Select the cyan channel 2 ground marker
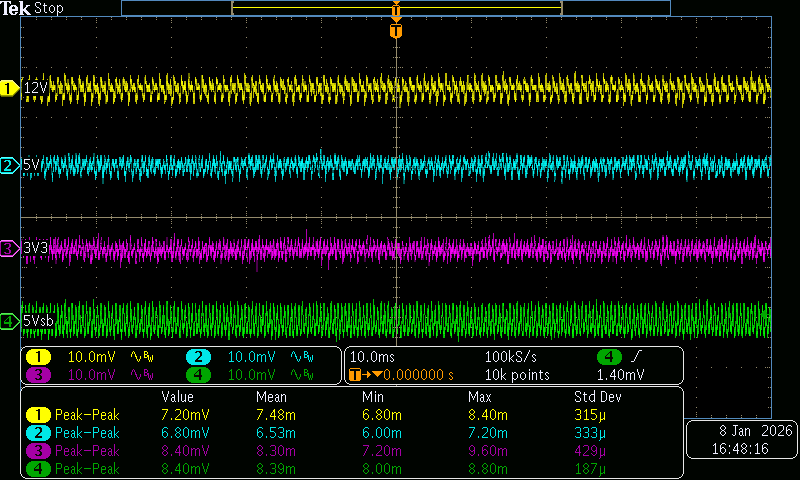Screen dimensions: 800x480 (x=10, y=165)
